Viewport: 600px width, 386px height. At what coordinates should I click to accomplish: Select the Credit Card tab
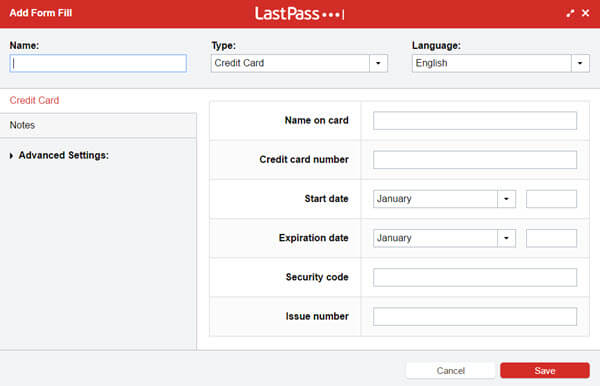coord(34,100)
